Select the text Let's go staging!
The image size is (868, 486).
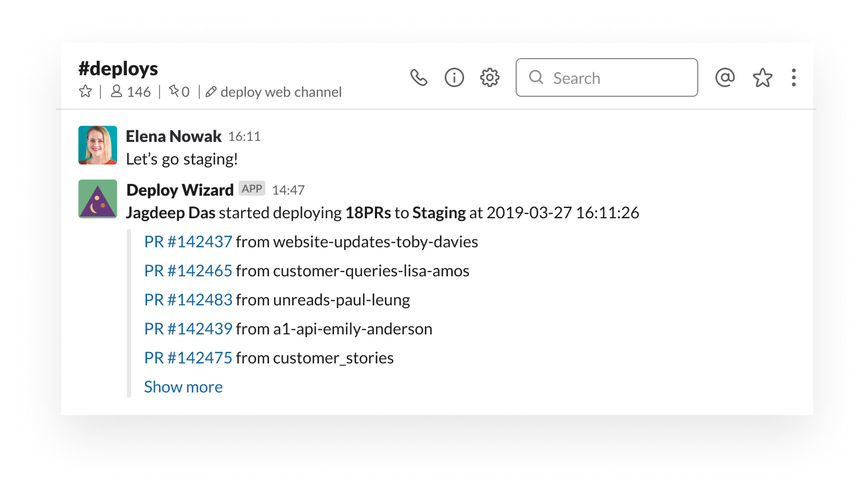182,159
